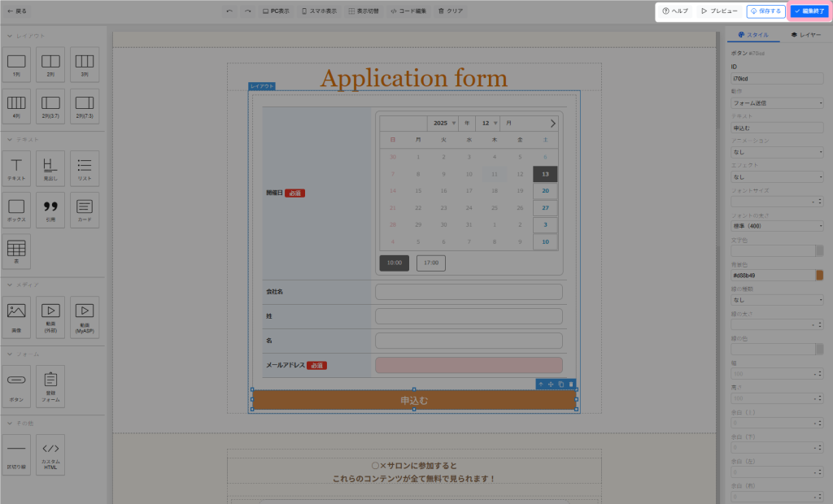833x504 pixels.
Task: Click the duplicate icon on the selected button toolbar
Action: click(x=561, y=384)
